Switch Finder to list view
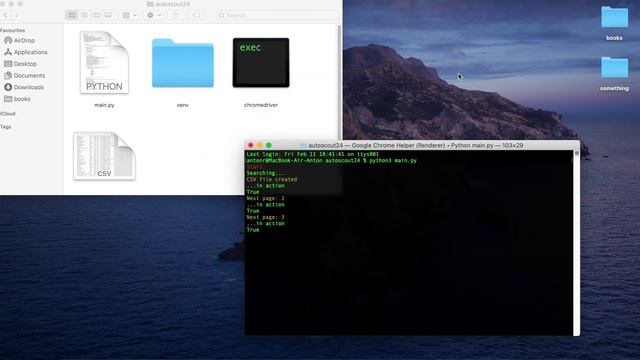This screenshot has height=360, width=640. [x=84, y=15]
